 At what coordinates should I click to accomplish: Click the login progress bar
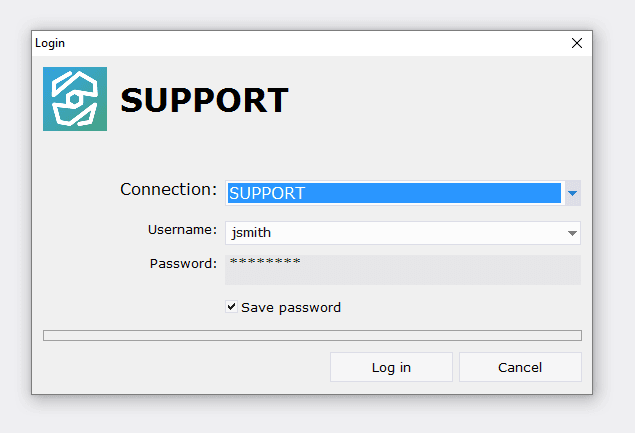tap(312, 336)
